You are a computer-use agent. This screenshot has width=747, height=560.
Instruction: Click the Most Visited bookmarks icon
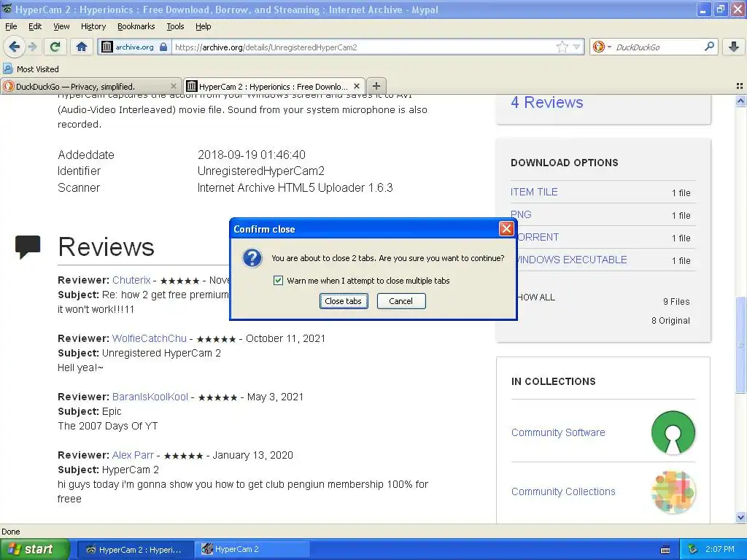(x=7, y=69)
